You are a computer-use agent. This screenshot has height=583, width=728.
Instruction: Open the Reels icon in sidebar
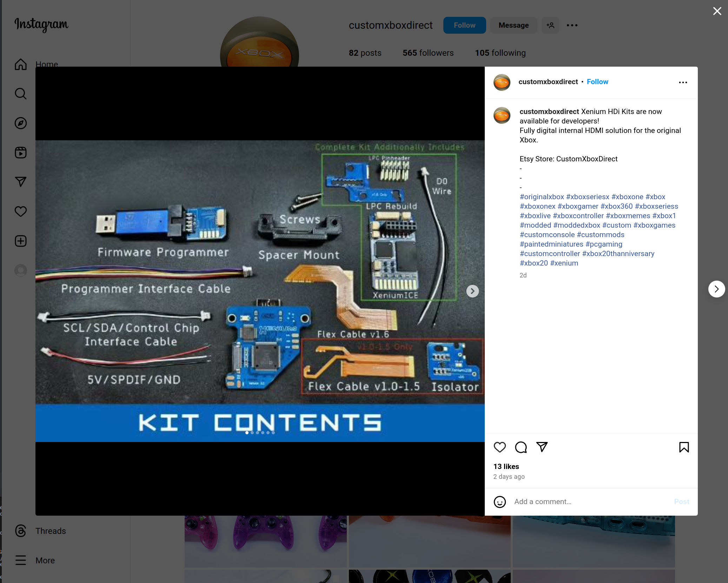pos(21,153)
